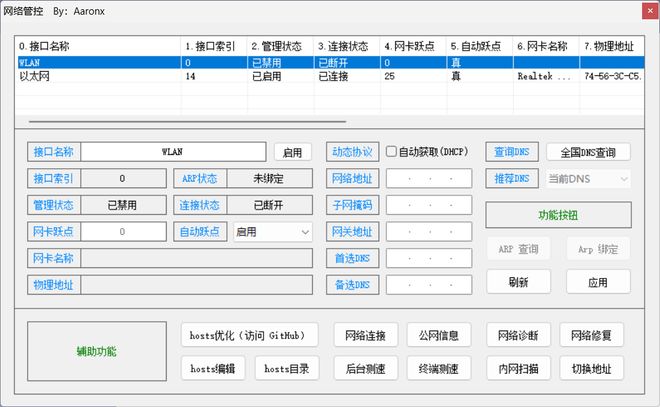This screenshot has width=660, height=407.
Task: Click the 5.自动跃点 column header
Action: [x=480, y=46]
